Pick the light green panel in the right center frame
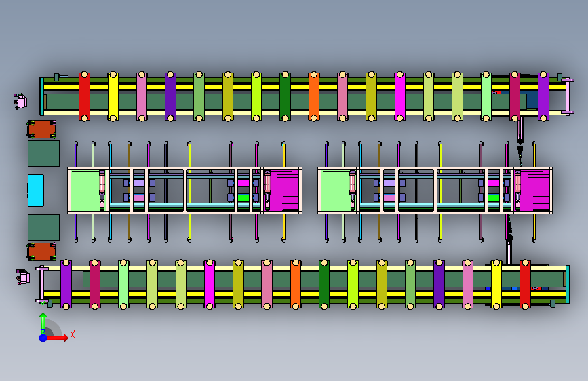 click(x=336, y=190)
